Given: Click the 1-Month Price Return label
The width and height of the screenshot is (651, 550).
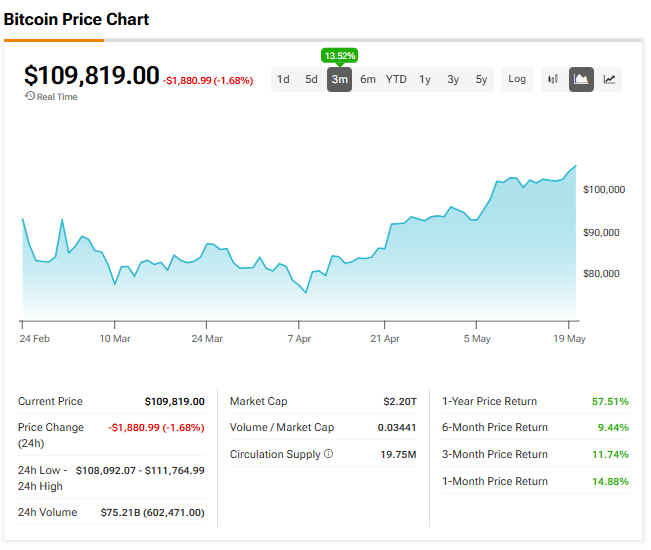Looking at the screenshot, I should click(495, 482).
